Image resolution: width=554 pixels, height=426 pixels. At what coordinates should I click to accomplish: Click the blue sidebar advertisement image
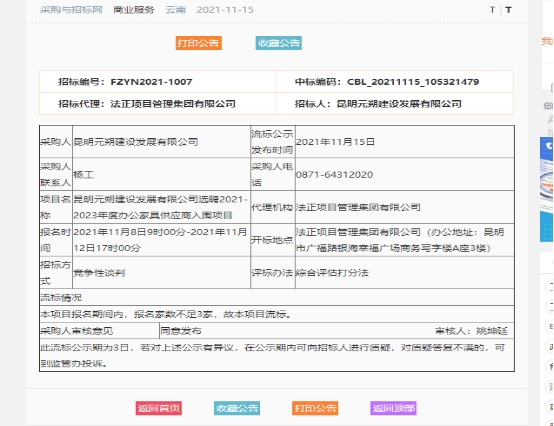tap(547, 190)
